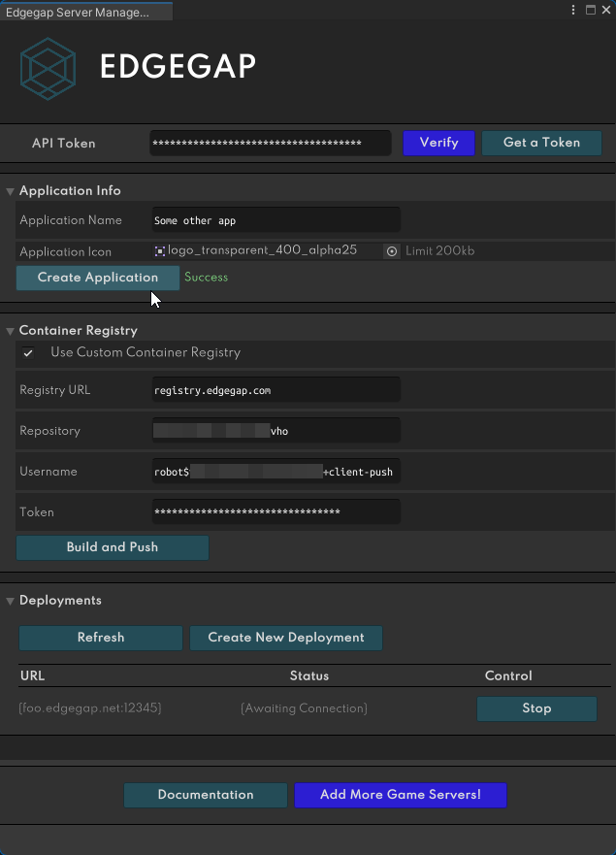Refresh the deployments list

101,638
